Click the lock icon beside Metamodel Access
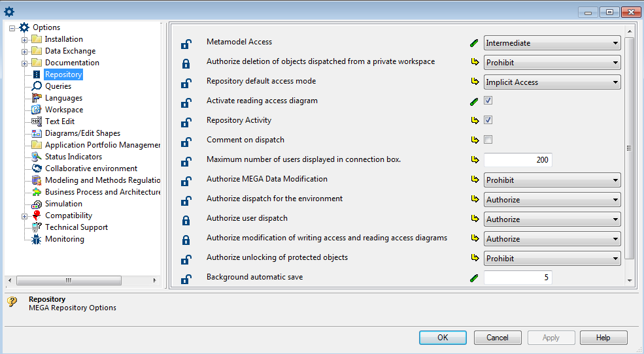644x354 pixels. [x=186, y=44]
